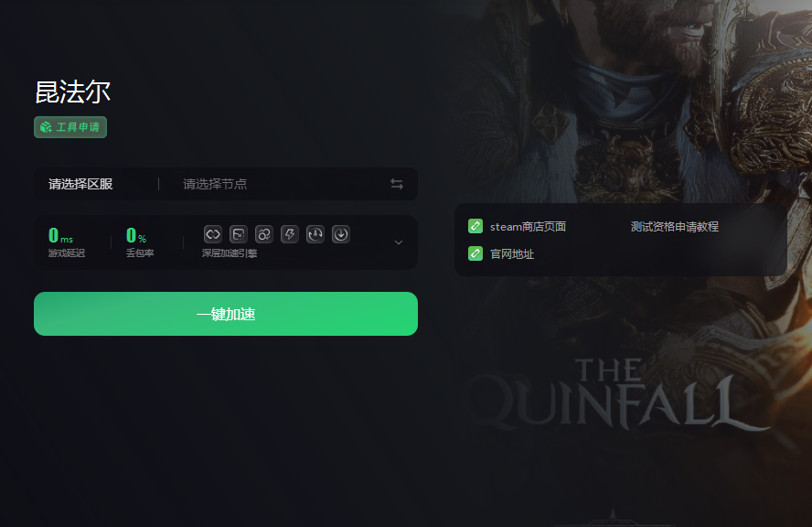
Task: Toggle the linked-circles engine icon
Action: 264,234
